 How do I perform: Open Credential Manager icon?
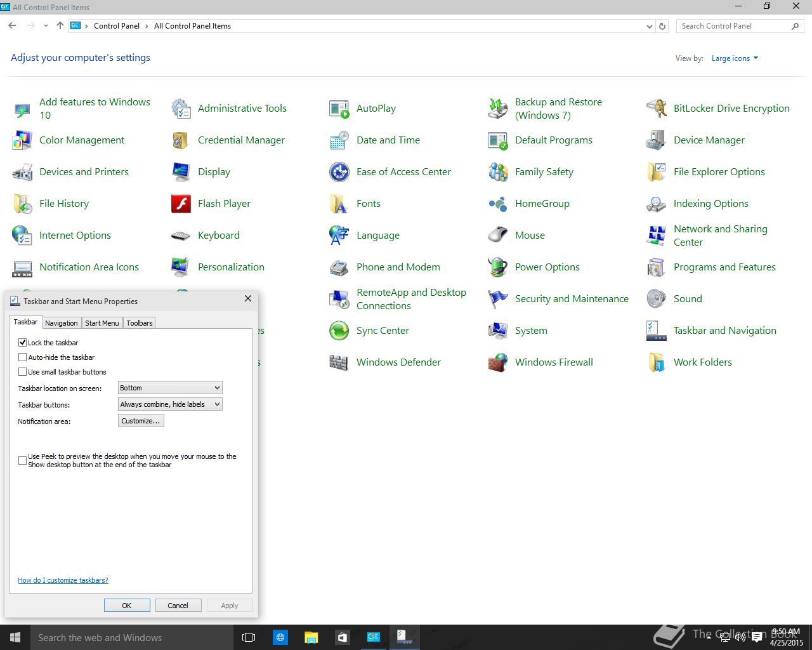pos(181,140)
